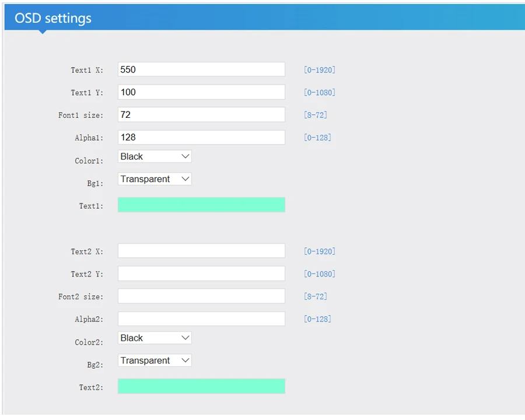The width and height of the screenshot is (525, 420).
Task: Click the [0-128] hint beside Alpha1
Action: coord(317,138)
